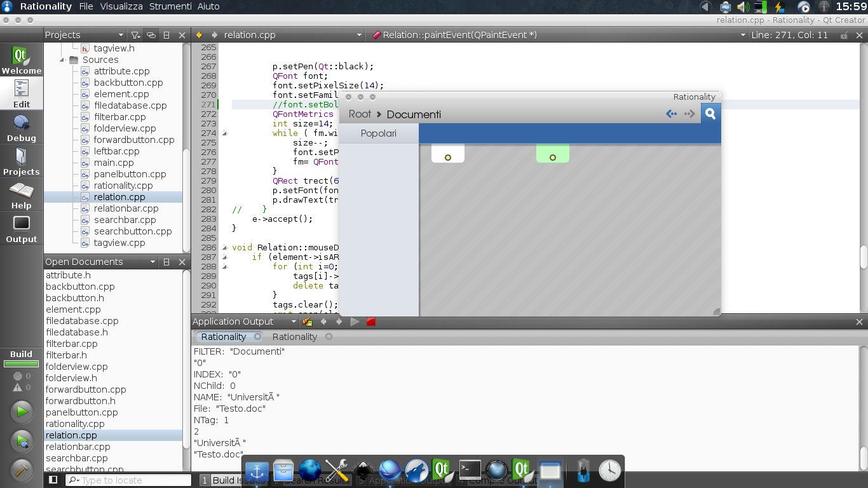Viewport: 868px width, 488px height.
Task: Build project with the hammer button
Action: pos(22,470)
